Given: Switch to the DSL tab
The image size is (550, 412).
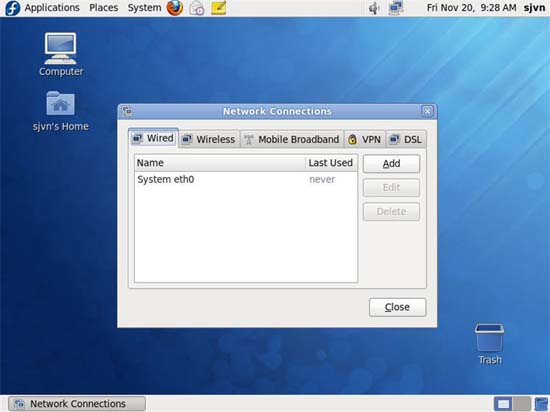Looking at the screenshot, I should 406,139.
